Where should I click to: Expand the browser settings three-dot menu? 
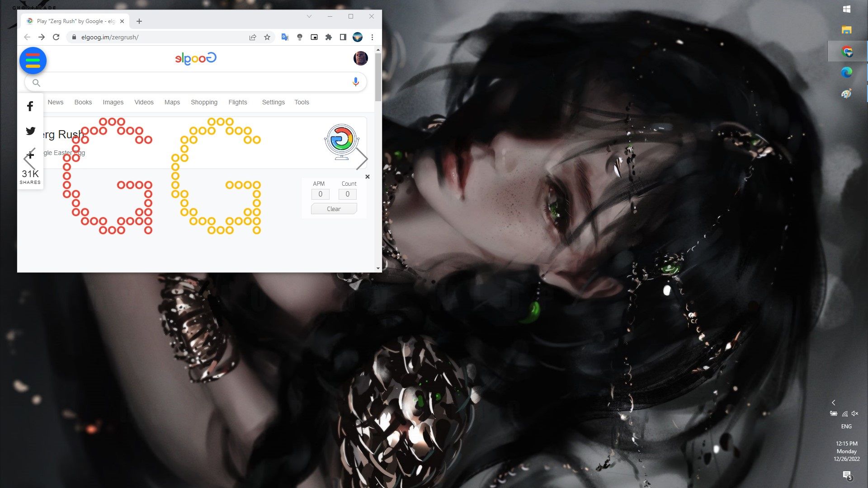click(x=372, y=37)
